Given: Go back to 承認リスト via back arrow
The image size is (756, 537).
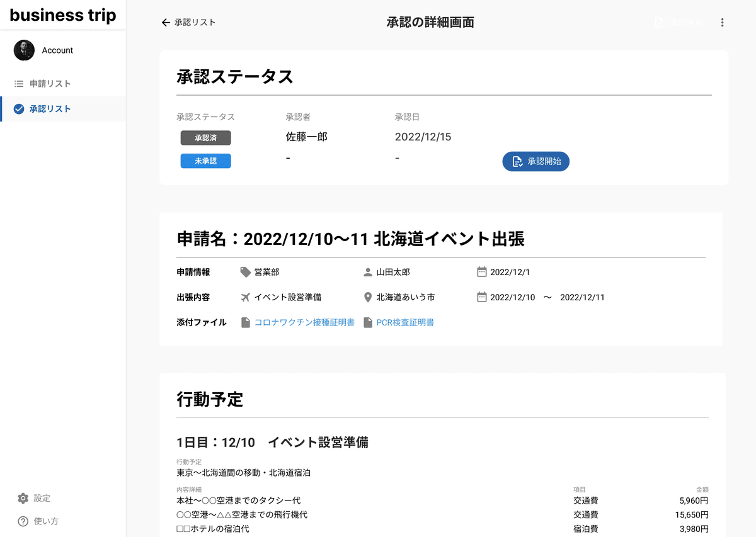Looking at the screenshot, I should click(188, 23).
